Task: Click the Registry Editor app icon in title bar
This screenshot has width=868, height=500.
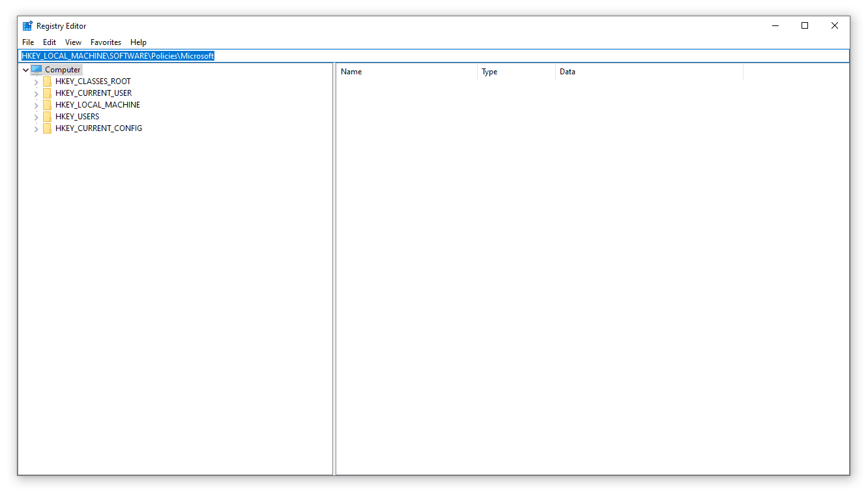Action: tap(27, 26)
